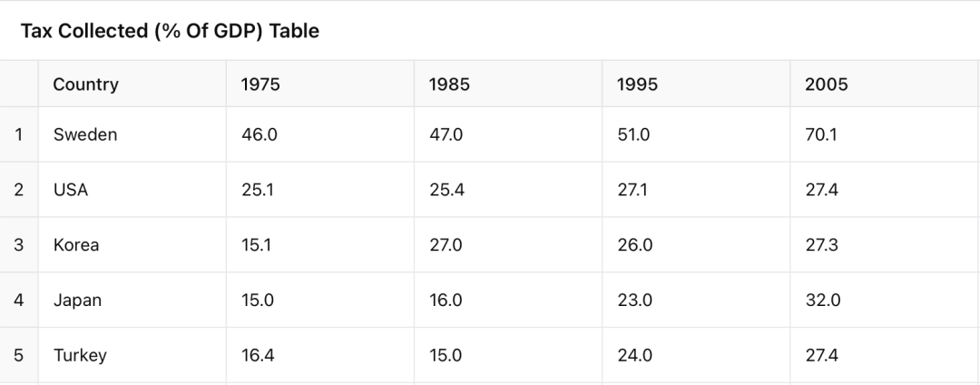Select the USA country cell

71,191
